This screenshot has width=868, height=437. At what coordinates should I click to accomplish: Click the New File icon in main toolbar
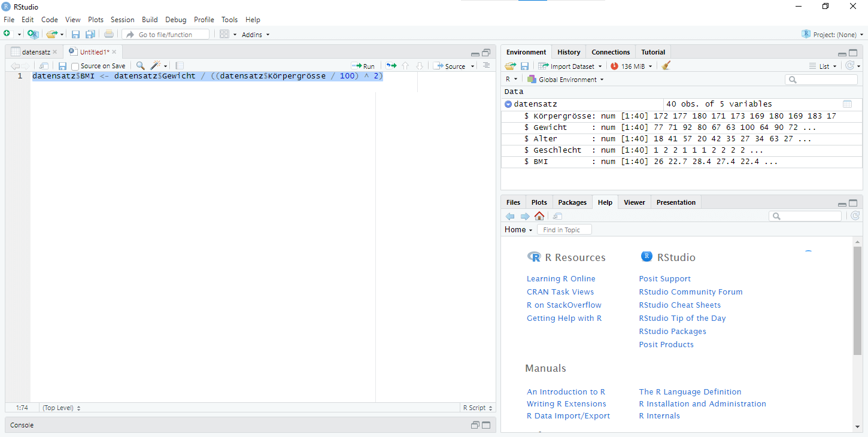[x=8, y=34]
